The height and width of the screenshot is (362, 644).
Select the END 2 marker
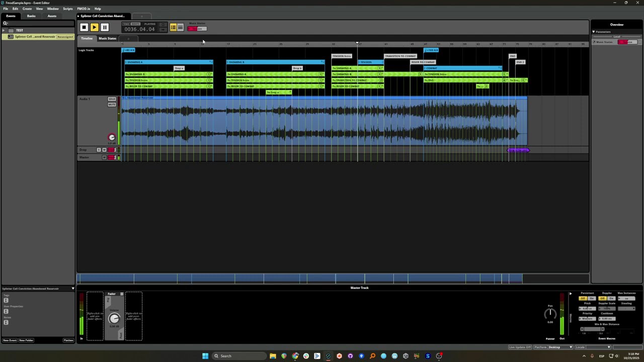coord(520,62)
